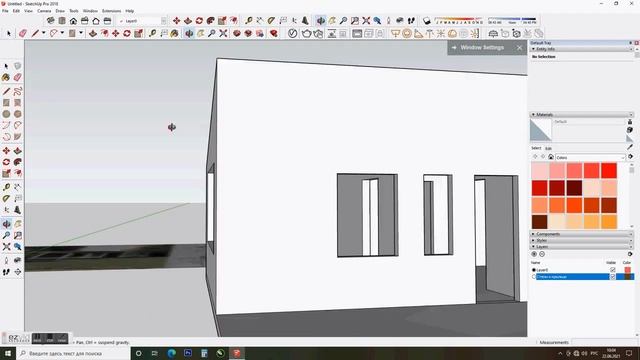Open dropdown arrow beside the Line tool
The height and width of the screenshot is (360, 640).
pos(43,33)
